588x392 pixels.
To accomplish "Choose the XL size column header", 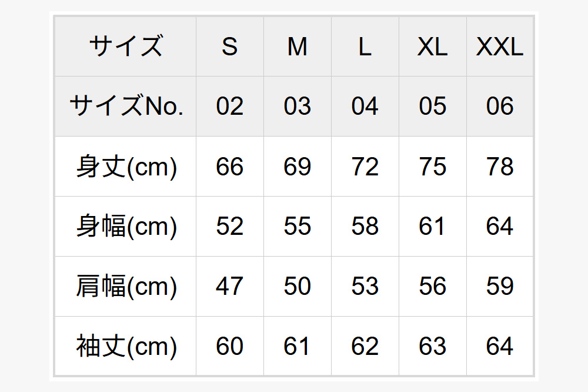I will coord(433,46).
